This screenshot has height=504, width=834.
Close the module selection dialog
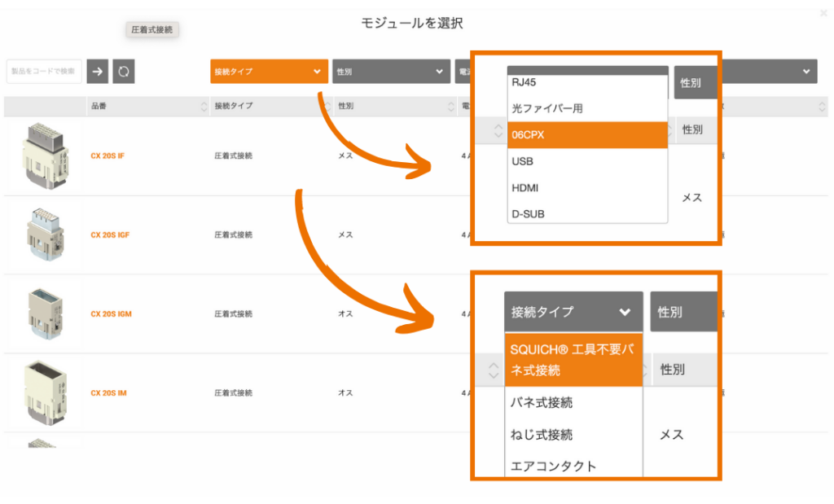(x=823, y=13)
